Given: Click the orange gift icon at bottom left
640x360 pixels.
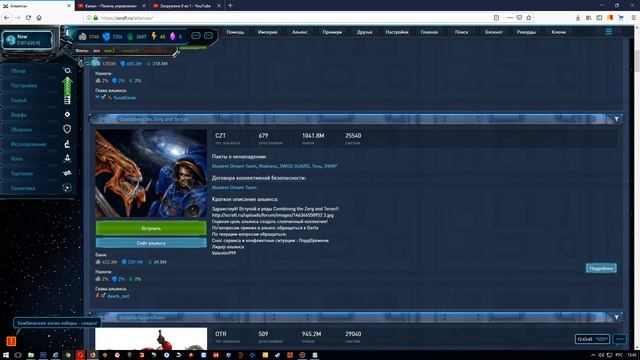Looking at the screenshot, I should tap(11, 341).
